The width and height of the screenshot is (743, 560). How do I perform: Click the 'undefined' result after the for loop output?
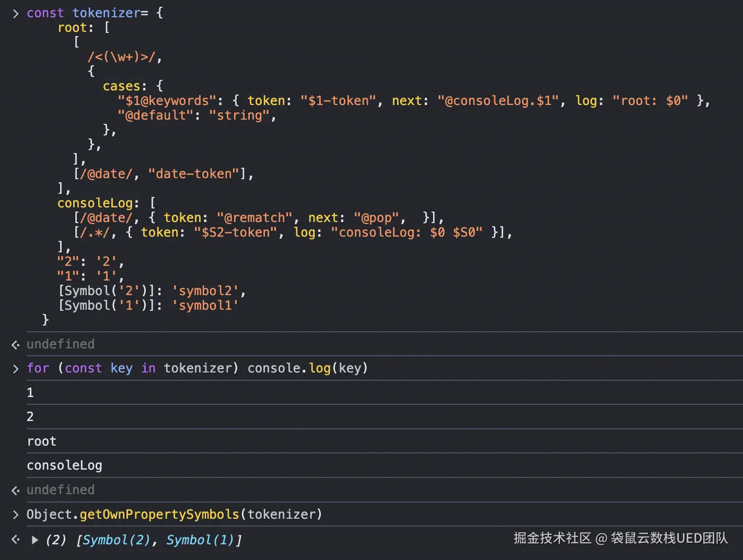click(x=61, y=489)
